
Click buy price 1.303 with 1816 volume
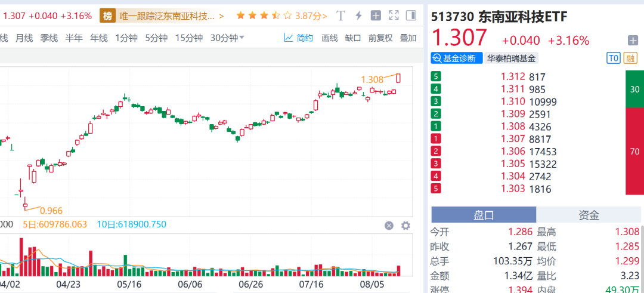click(513, 189)
